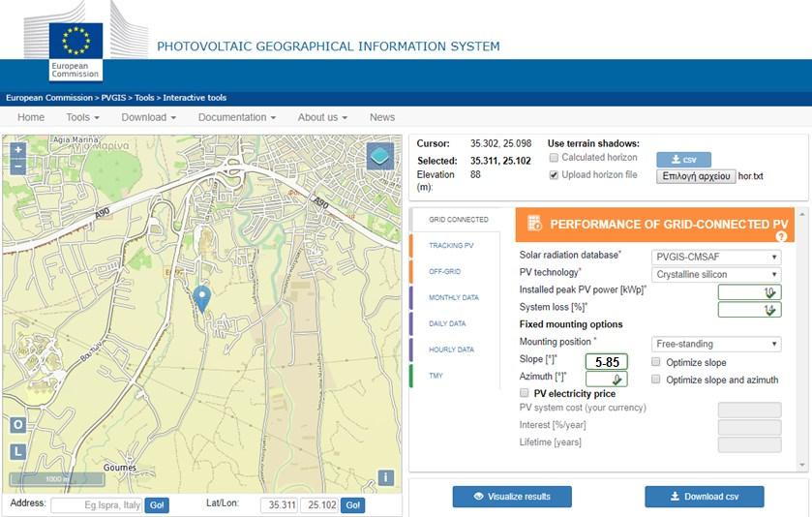Click the help question mark icon
The image size is (812, 517).
pyautogui.click(x=781, y=237)
